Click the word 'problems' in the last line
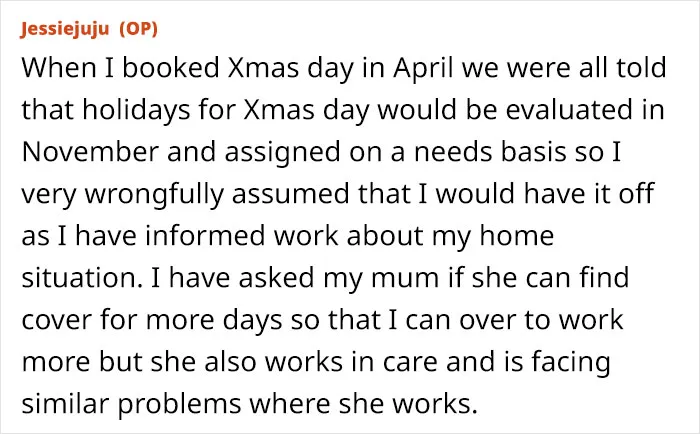 click(179, 405)
